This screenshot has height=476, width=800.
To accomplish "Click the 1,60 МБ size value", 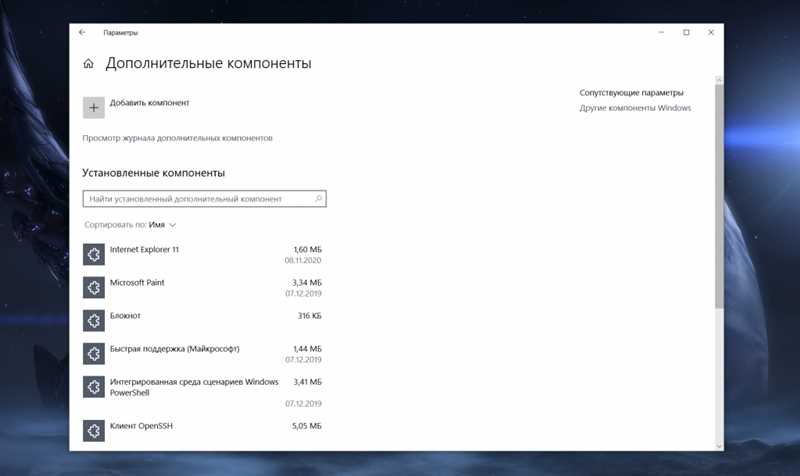I will [x=308, y=249].
